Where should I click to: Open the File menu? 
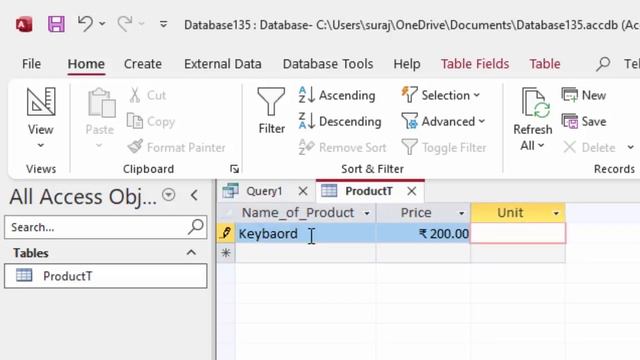(31, 64)
